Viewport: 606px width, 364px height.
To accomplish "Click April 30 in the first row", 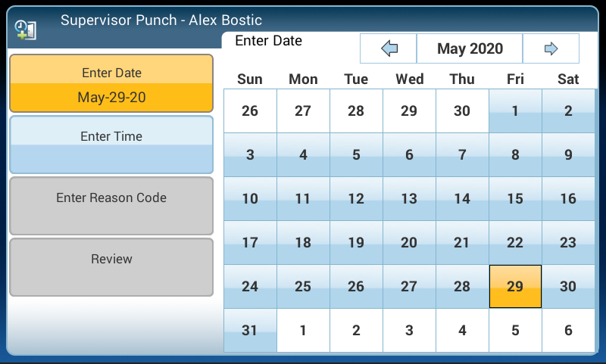I will point(462,111).
